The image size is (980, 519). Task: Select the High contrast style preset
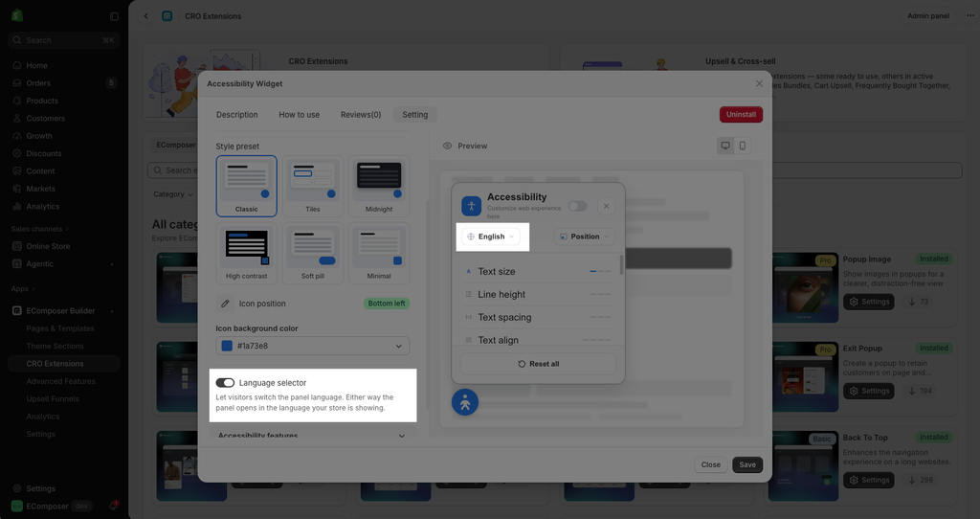click(x=246, y=253)
